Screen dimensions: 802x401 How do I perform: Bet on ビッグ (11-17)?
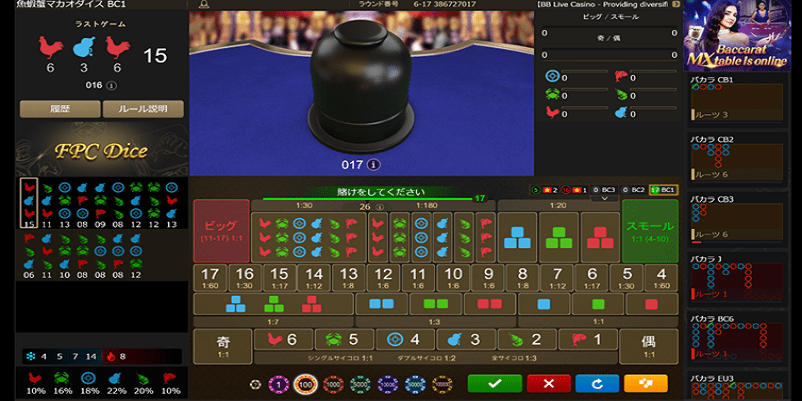[x=221, y=231]
